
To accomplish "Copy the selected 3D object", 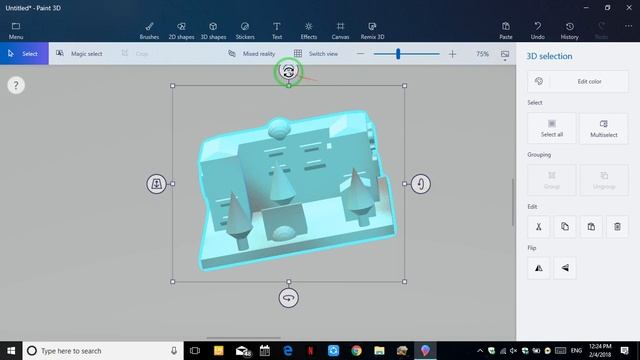I will [565, 227].
